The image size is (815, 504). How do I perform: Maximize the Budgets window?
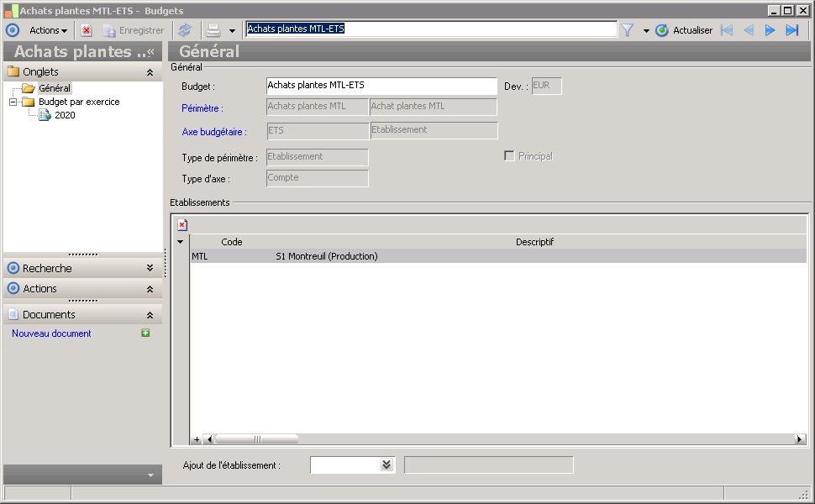coord(788,10)
